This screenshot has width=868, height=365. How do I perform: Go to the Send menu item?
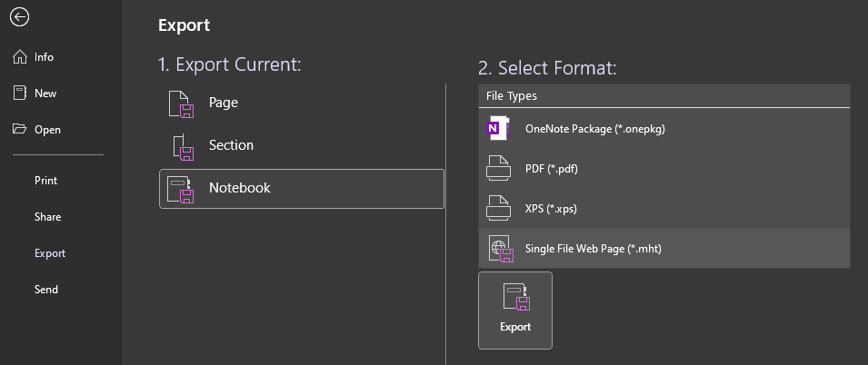click(46, 290)
